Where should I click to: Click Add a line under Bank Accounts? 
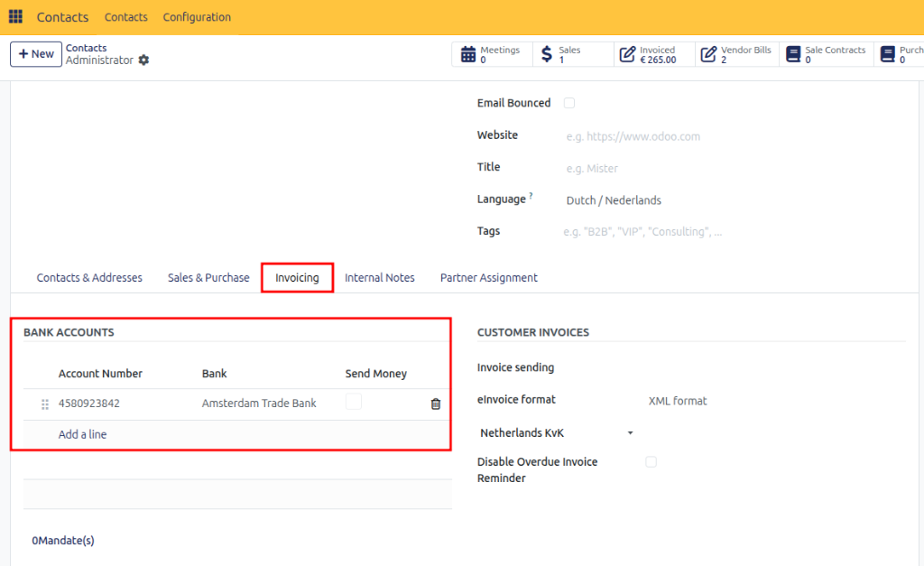82,434
